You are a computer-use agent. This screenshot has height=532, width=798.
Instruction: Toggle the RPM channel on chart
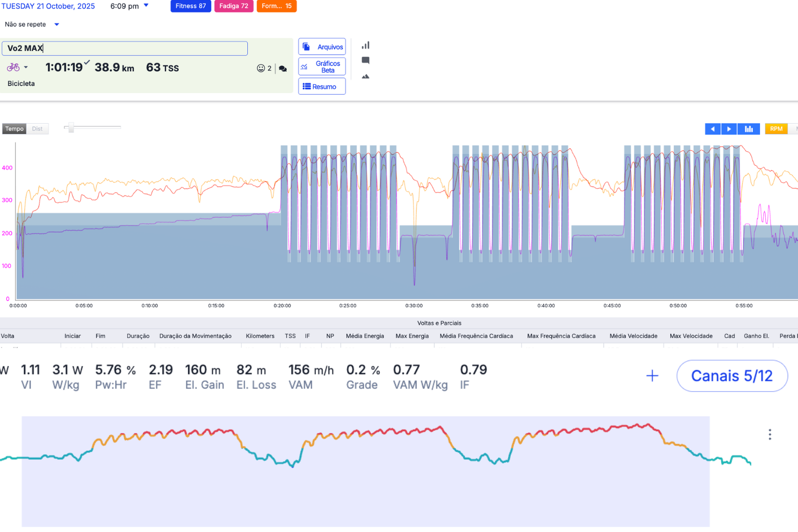tap(776, 129)
